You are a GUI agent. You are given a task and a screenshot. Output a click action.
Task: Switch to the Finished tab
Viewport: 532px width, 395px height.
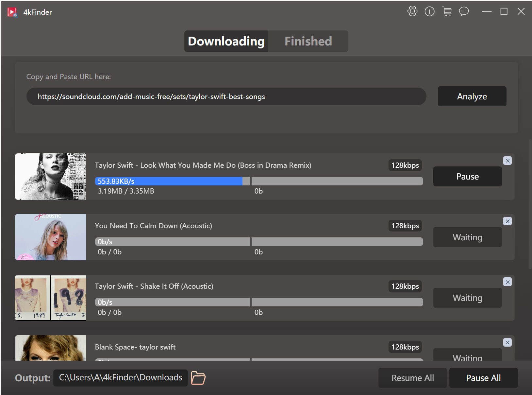[308, 41]
